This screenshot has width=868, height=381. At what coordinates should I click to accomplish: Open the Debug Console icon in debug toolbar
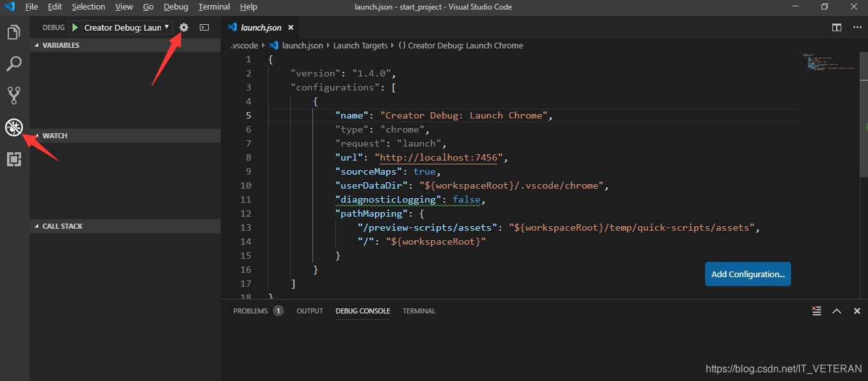point(204,27)
